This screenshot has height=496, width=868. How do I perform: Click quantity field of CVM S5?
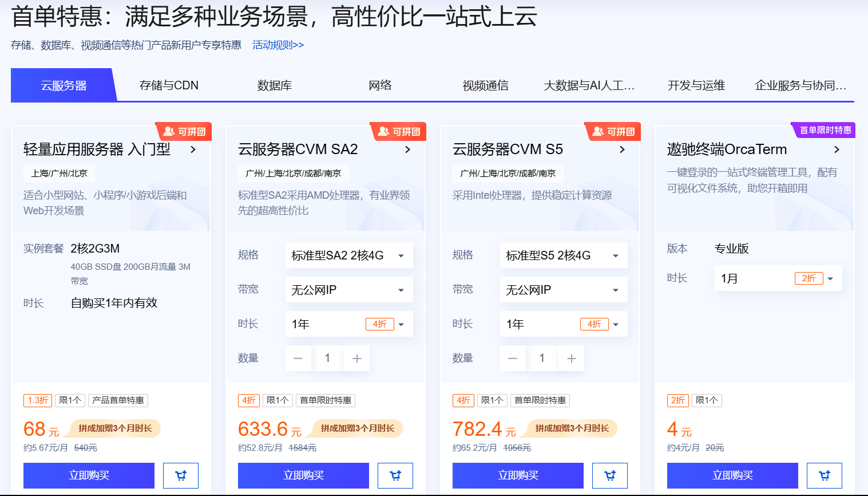(542, 359)
